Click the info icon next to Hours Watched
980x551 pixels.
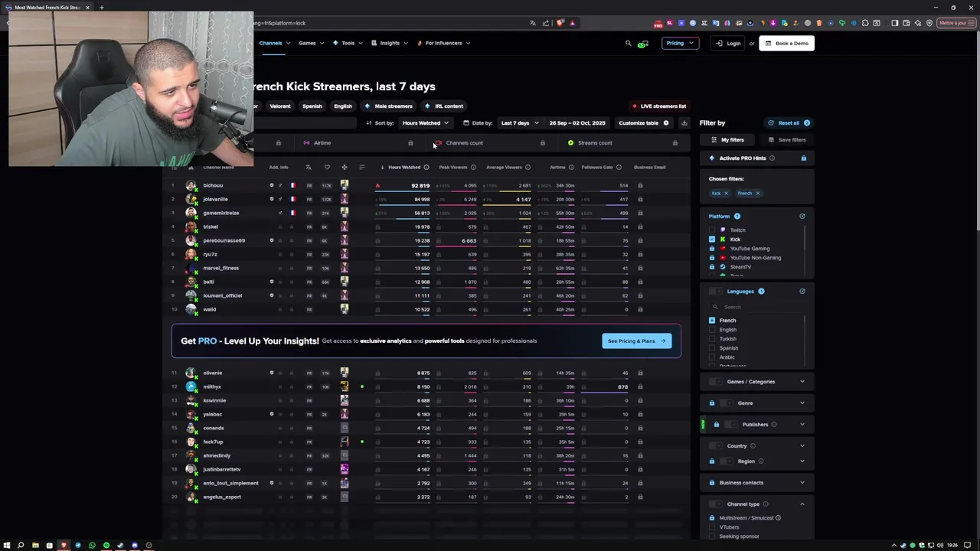(426, 167)
